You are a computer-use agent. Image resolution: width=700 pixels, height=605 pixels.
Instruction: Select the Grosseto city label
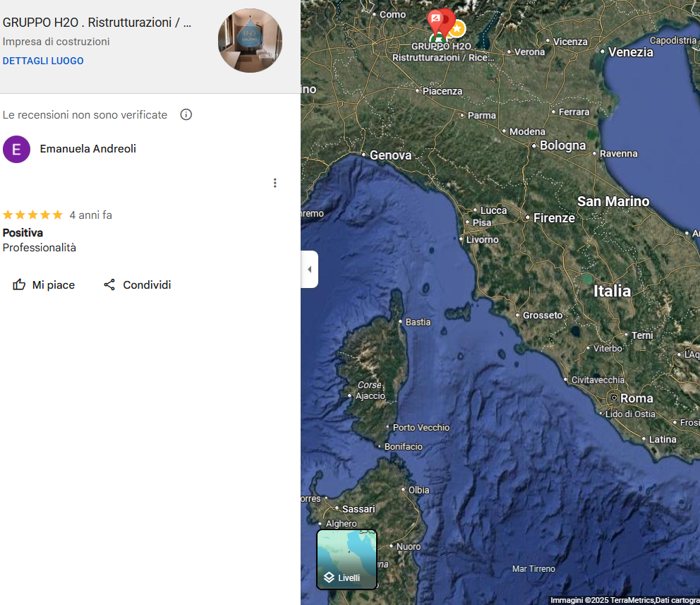point(543,316)
